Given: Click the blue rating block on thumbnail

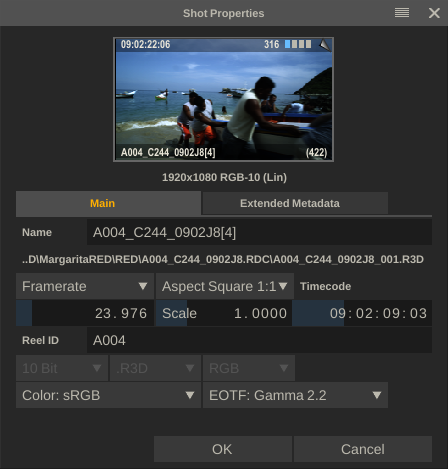Looking at the screenshot, I should [287, 44].
